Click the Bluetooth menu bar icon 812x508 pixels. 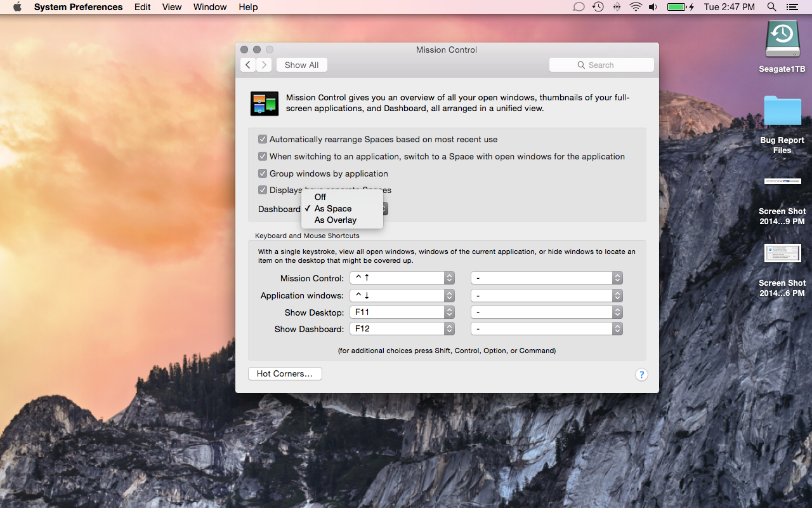pos(617,7)
